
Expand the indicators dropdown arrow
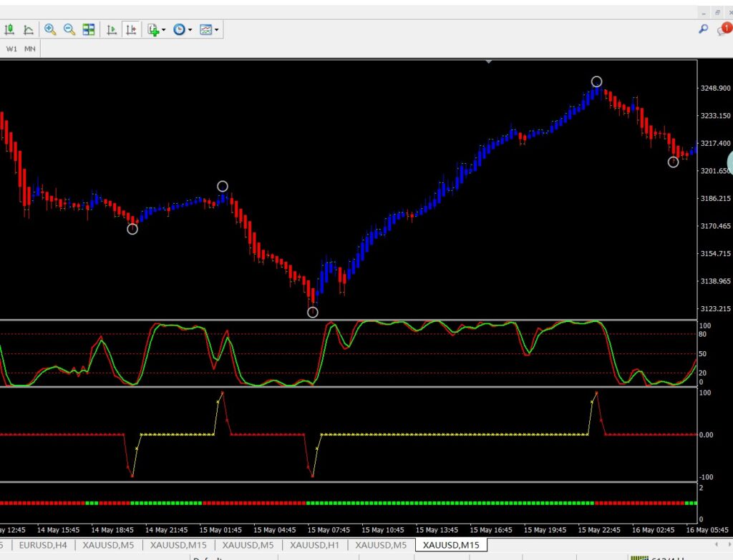coord(164,30)
